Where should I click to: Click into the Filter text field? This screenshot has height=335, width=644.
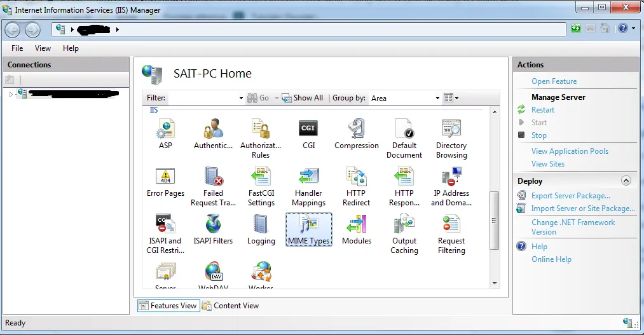pyautogui.click(x=203, y=98)
